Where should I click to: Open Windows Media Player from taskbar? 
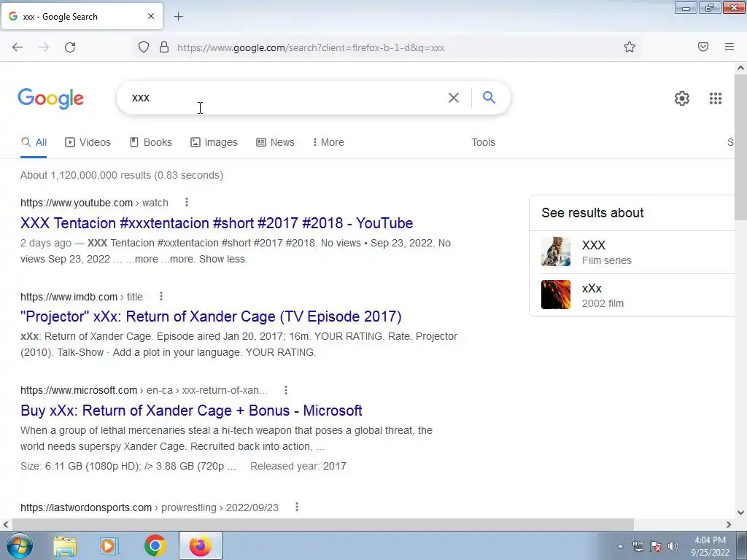click(x=109, y=545)
